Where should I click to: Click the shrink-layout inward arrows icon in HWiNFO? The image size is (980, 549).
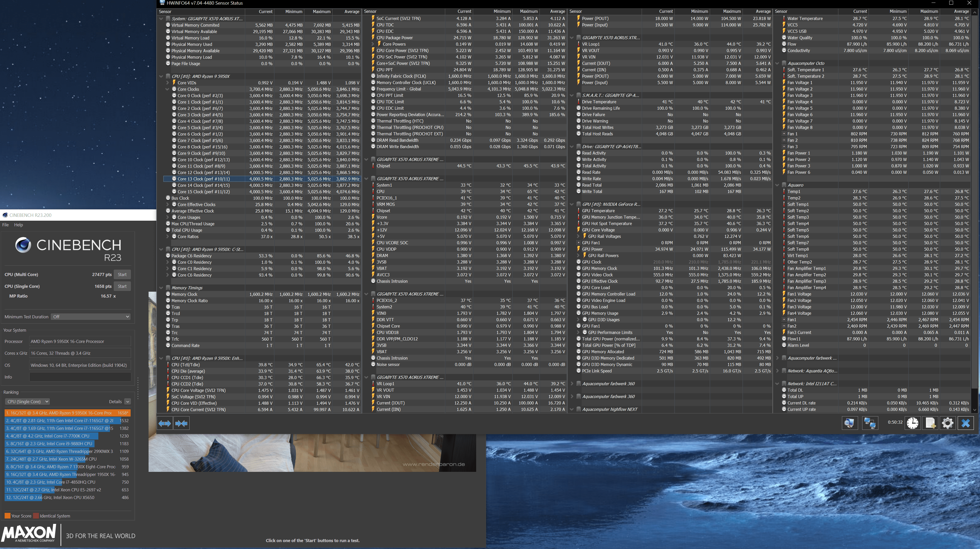181,423
